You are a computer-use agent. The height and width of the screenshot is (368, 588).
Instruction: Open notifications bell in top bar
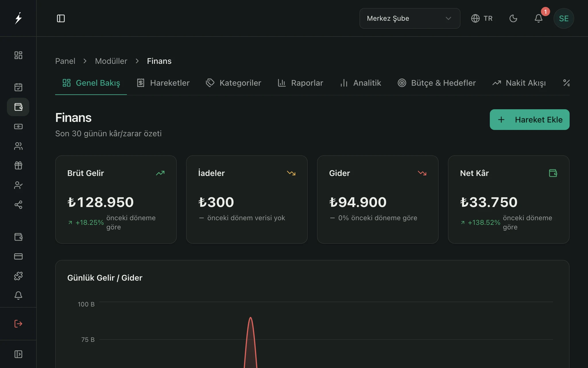click(x=539, y=18)
